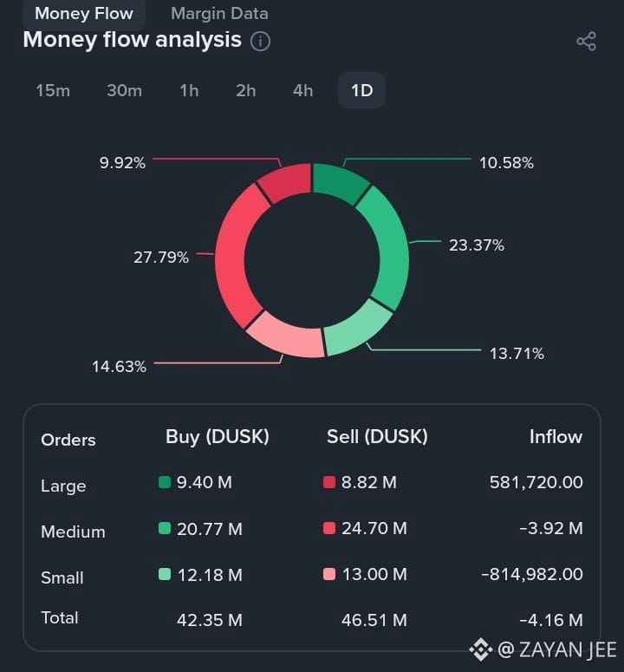This screenshot has width=624, height=672.
Task: Click the medium sell red swatch
Action: point(329,528)
